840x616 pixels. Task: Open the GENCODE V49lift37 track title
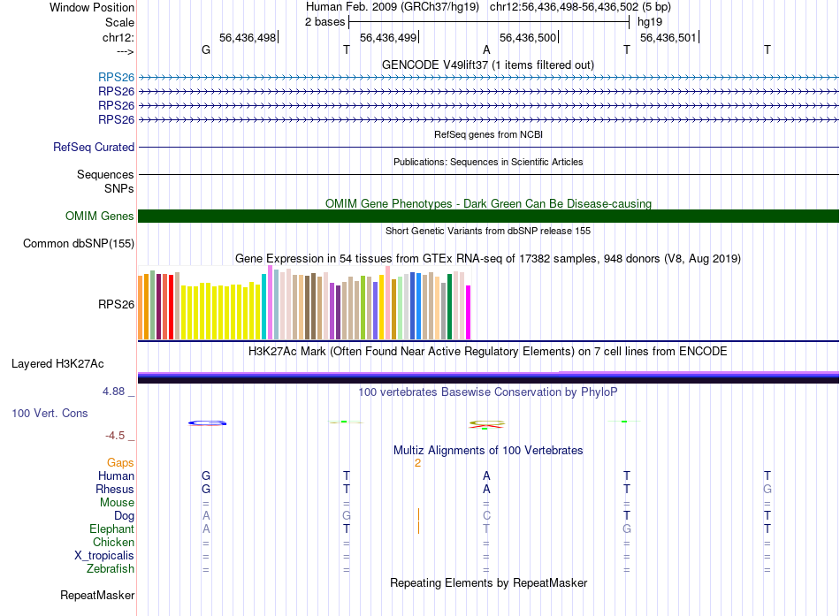(487, 65)
